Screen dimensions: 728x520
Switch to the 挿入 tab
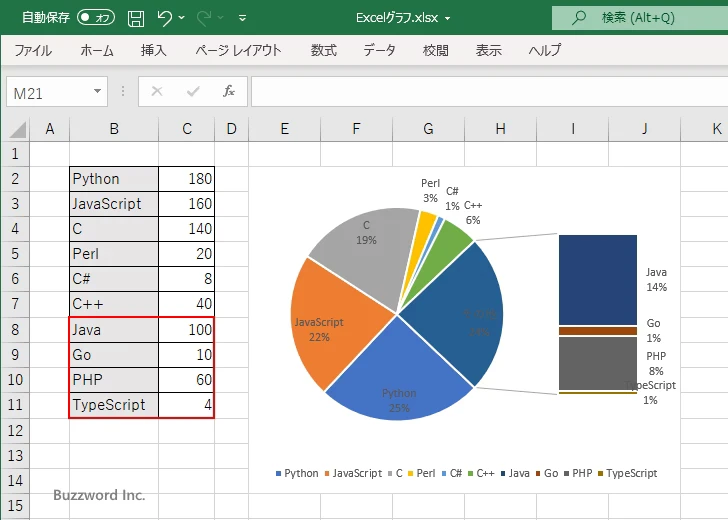click(x=154, y=50)
